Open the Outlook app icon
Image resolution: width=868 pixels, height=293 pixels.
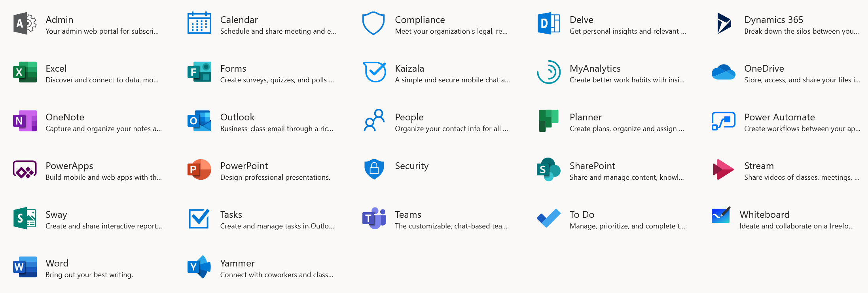click(199, 121)
